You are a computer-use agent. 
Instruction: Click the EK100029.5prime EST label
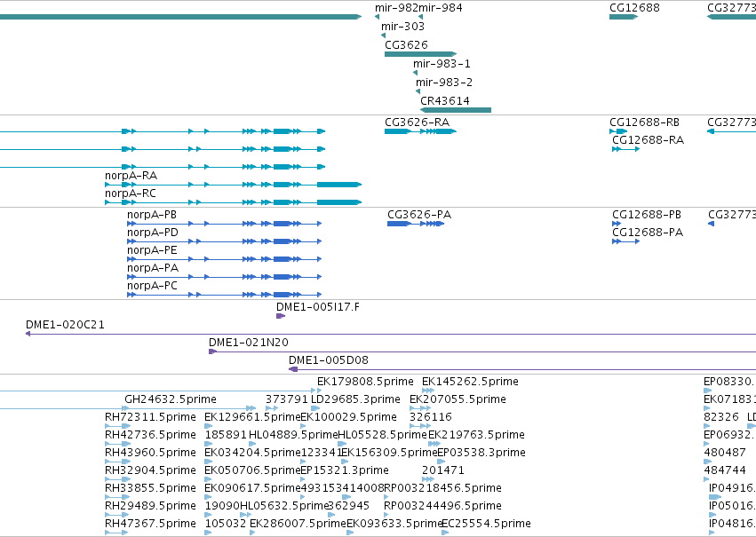[348, 417]
